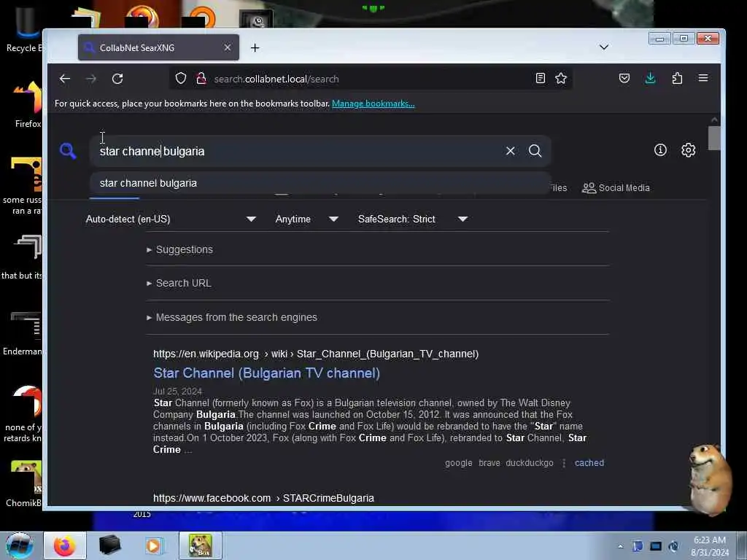This screenshot has width=747, height=560.
Task: Click the insecure connection padlock icon
Action: pos(201,78)
